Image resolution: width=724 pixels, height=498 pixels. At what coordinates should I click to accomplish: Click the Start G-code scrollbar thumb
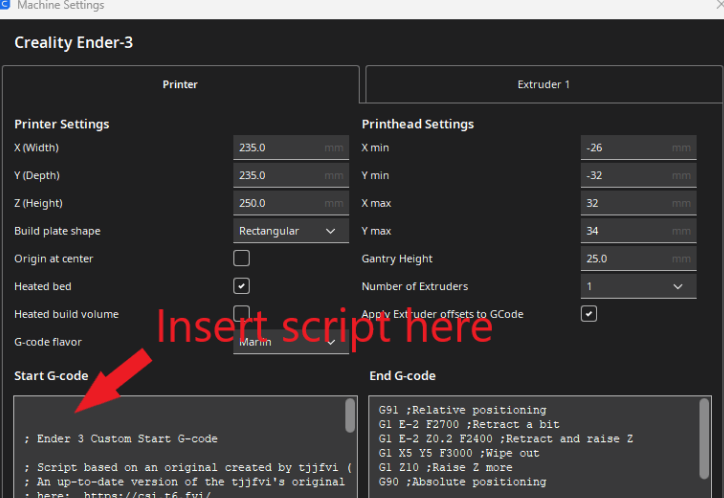coord(350,416)
